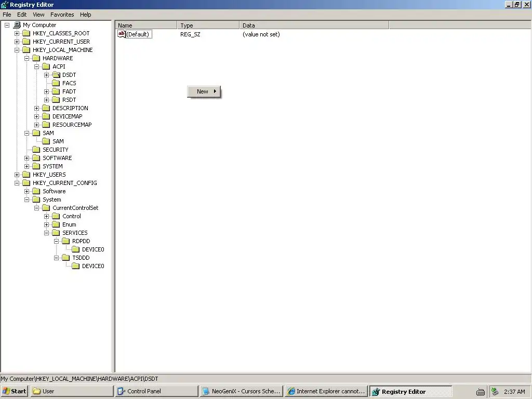Expand HKEY_CURRENT_USER key

[17, 42]
